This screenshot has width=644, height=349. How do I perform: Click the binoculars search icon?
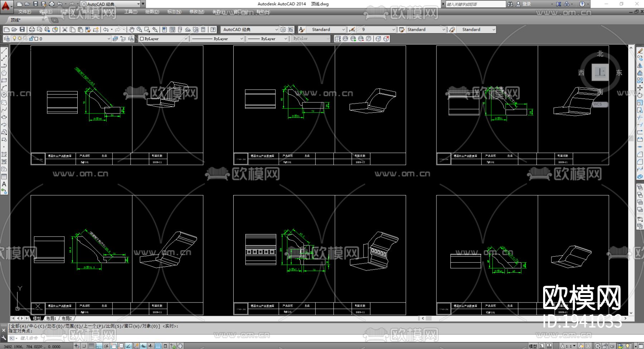510,4
